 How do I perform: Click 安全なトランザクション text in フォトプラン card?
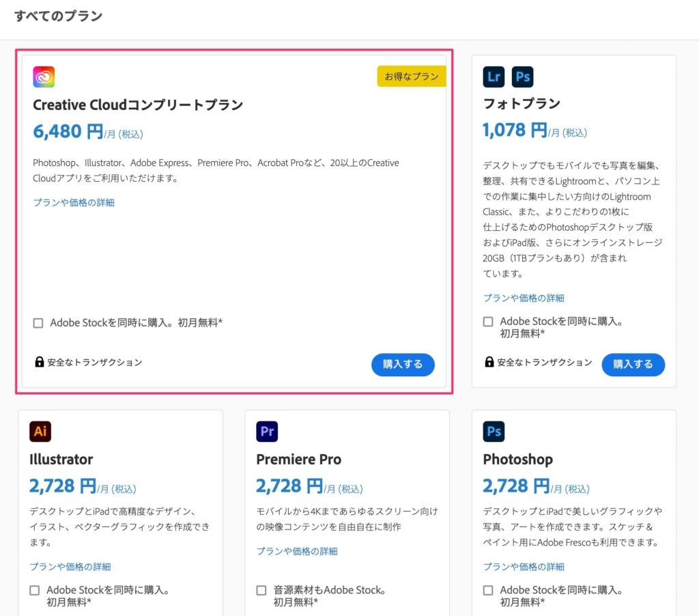tap(545, 362)
